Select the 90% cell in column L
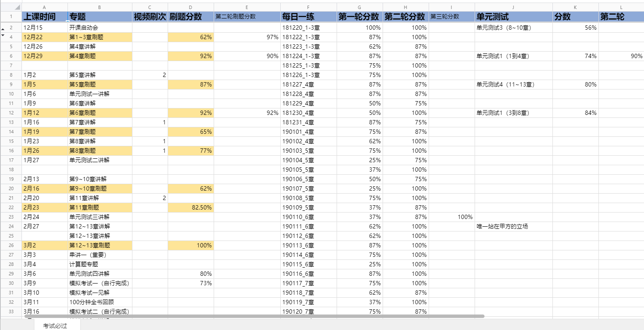 (621, 56)
